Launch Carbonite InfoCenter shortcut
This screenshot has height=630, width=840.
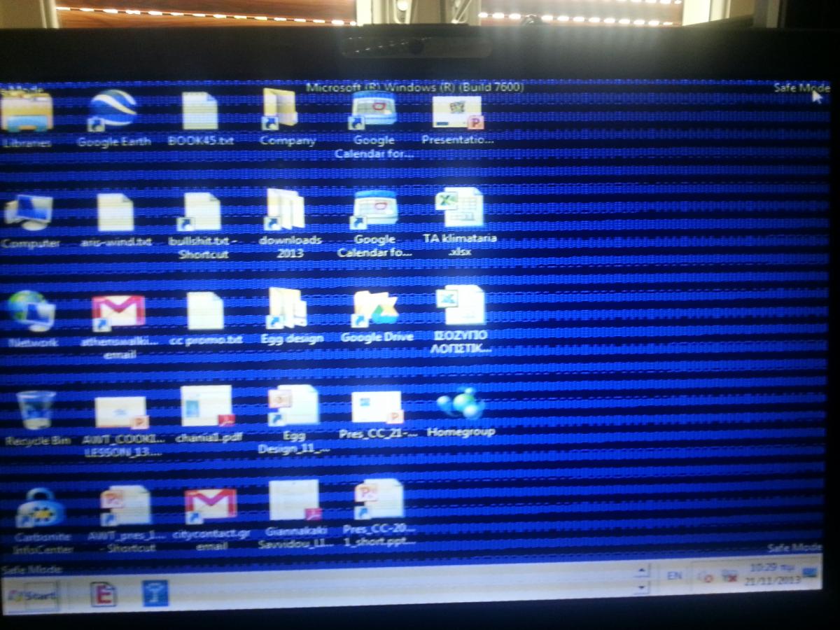pyautogui.click(x=42, y=520)
